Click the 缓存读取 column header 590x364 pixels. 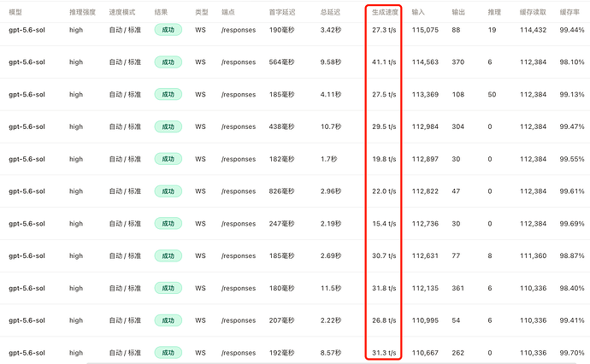(533, 13)
